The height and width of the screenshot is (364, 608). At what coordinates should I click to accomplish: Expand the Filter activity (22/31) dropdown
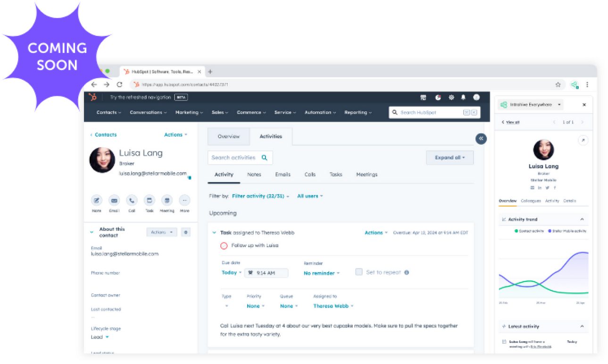click(260, 196)
